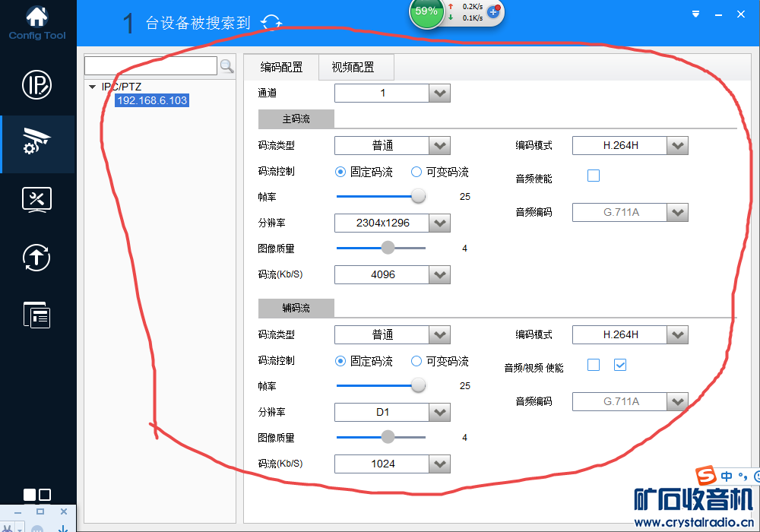Image resolution: width=760 pixels, height=532 pixels.
Task: Select main stream 可变码流 radio button
Action: pos(416,172)
